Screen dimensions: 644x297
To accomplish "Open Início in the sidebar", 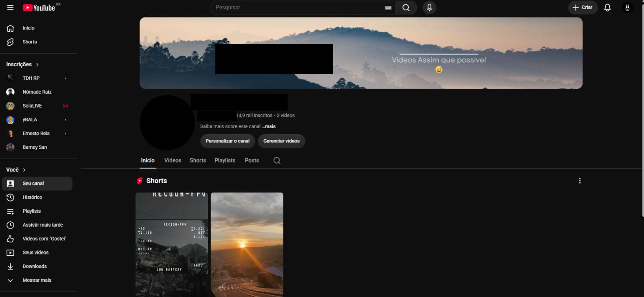I will click(37, 28).
